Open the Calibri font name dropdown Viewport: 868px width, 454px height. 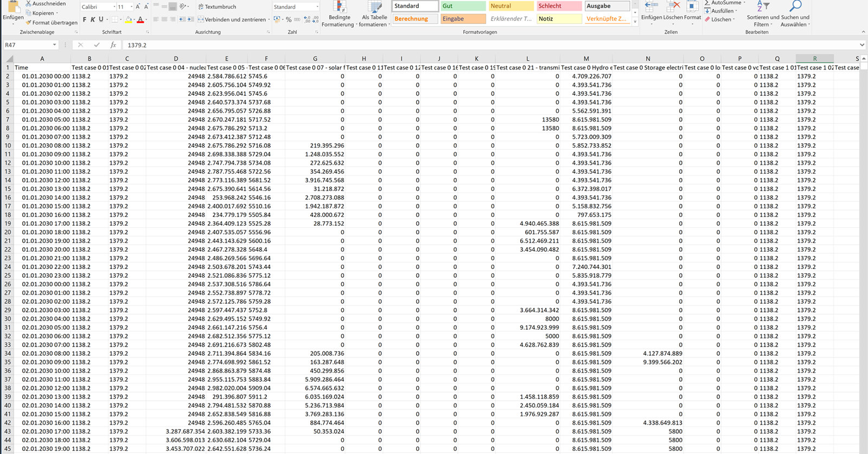point(114,7)
